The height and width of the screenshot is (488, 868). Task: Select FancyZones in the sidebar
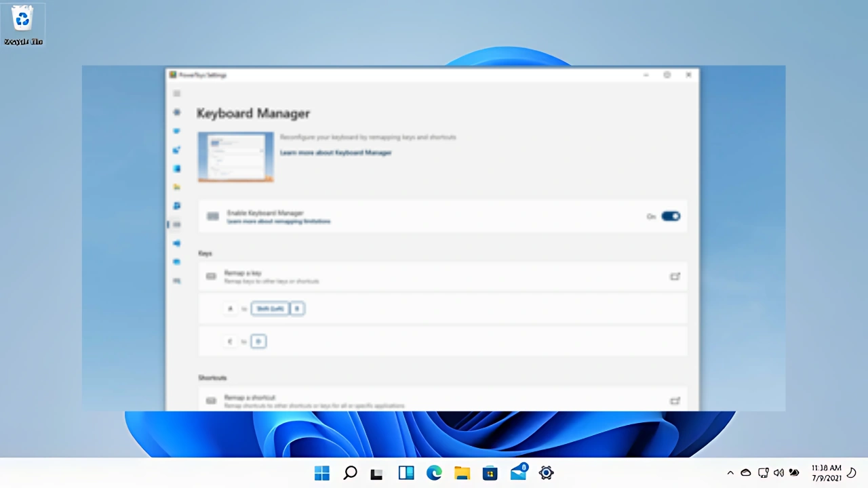tap(176, 168)
